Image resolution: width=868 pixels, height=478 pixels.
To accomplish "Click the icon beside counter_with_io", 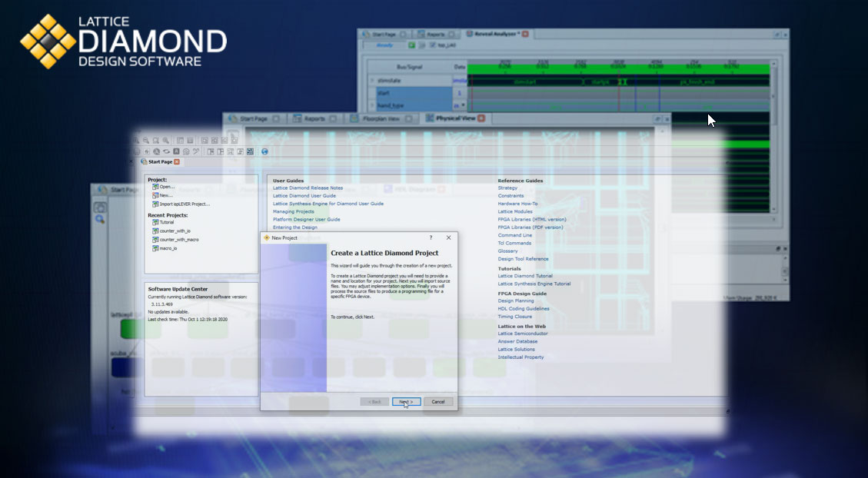I will [155, 231].
